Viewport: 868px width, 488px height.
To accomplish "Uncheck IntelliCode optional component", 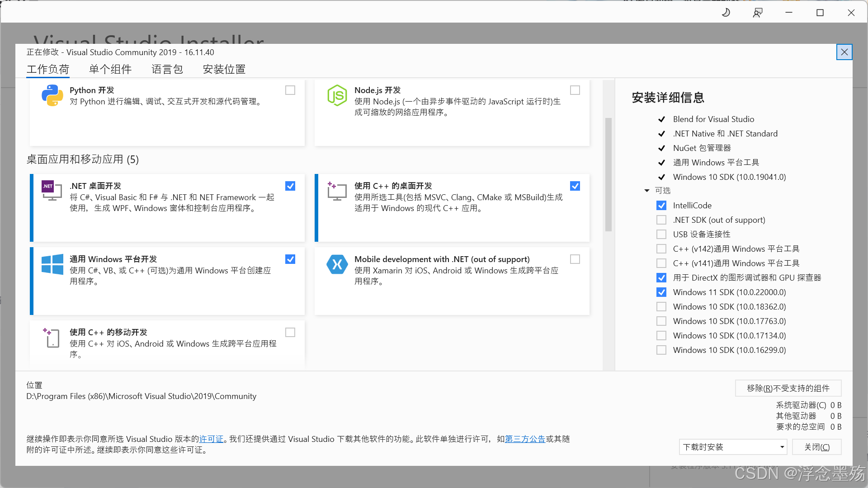I will [x=661, y=206].
